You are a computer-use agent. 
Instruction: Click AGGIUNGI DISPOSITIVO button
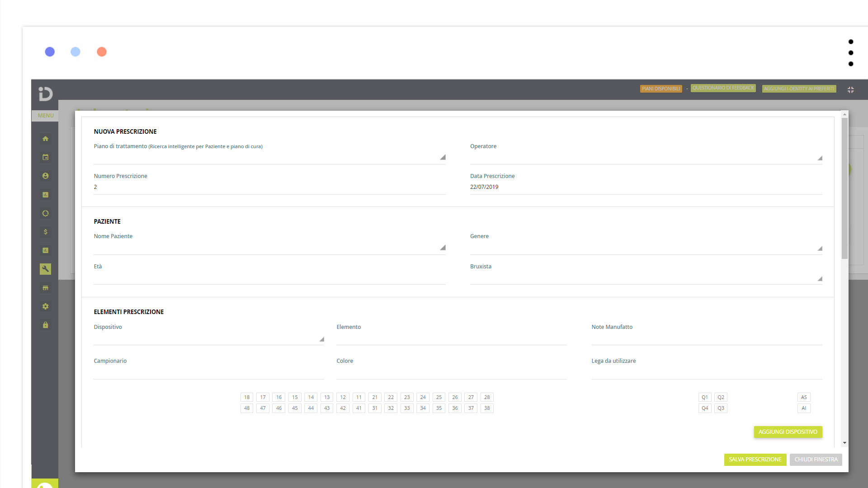click(x=788, y=432)
